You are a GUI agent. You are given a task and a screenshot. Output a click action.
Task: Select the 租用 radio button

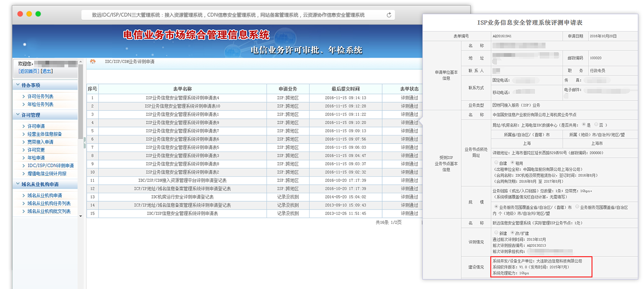click(512, 163)
